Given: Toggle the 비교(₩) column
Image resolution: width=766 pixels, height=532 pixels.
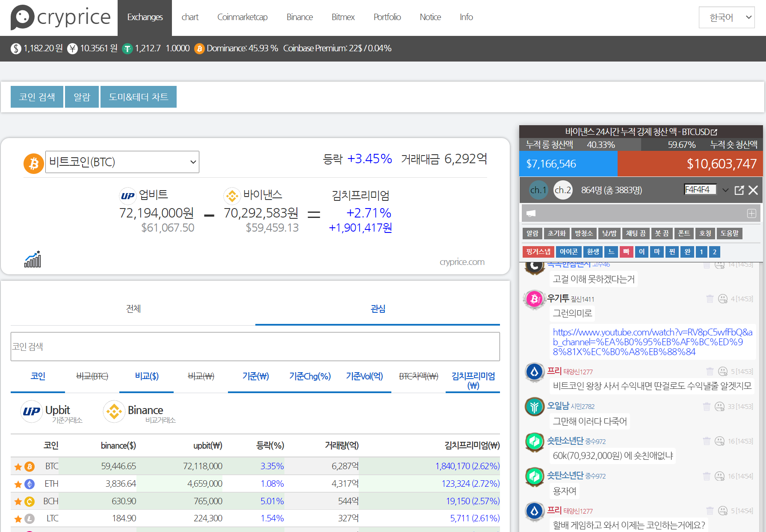Looking at the screenshot, I should (x=201, y=376).
